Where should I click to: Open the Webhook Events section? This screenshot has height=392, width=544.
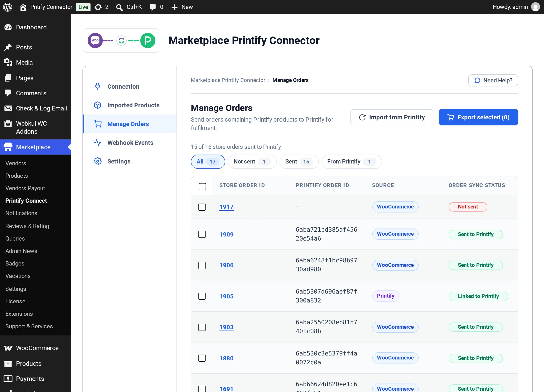130,143
